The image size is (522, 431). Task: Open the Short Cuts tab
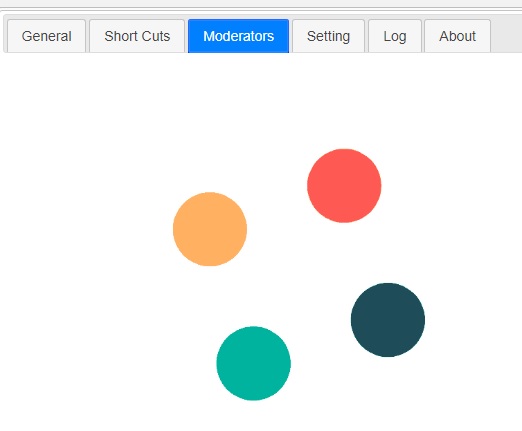click(137, 36)
